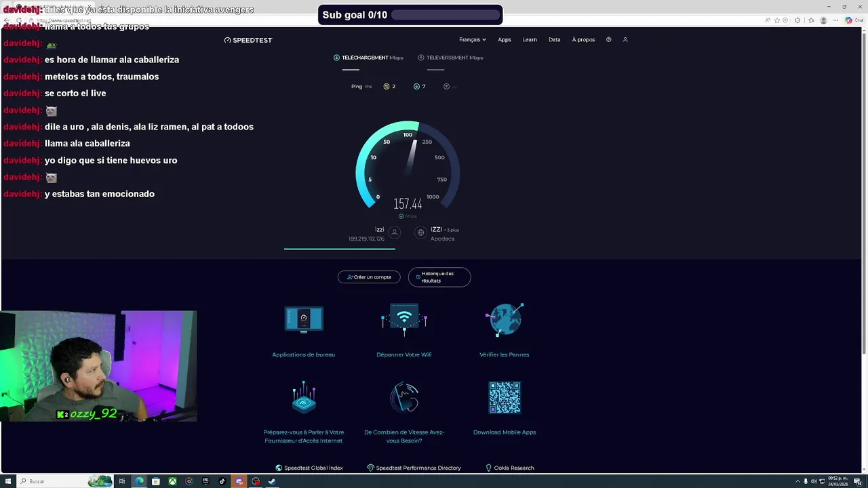
Task: Select the Téléchargement Mbps tab
Action: [x=368, y=58]
